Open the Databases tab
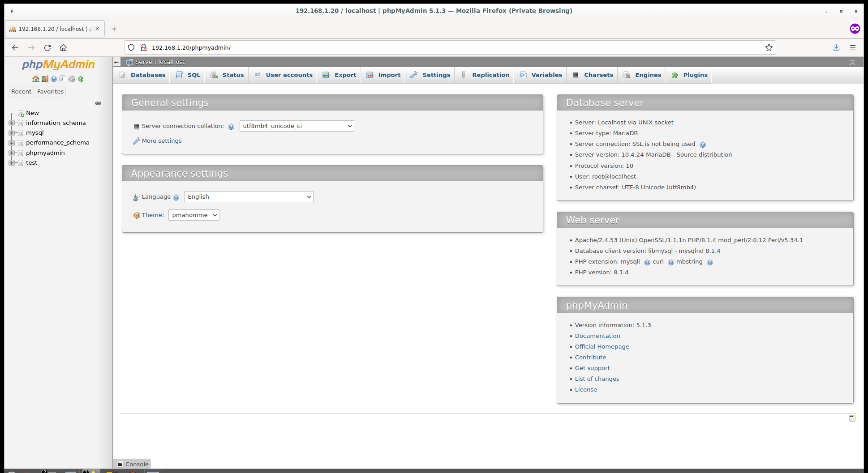Screen dimensions: 868x473 click(142, 75)
